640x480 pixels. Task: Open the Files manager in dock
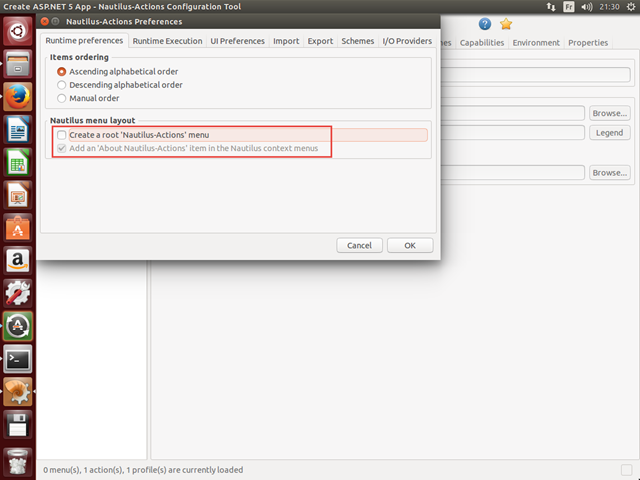click(18, 64)
